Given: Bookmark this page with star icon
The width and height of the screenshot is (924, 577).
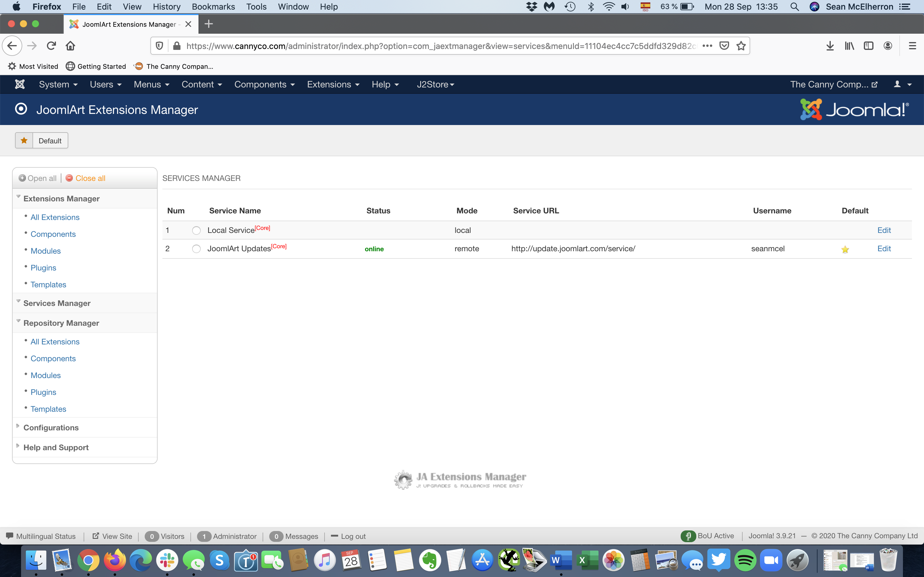Looking at the screenshot, I should coord(741,46).
